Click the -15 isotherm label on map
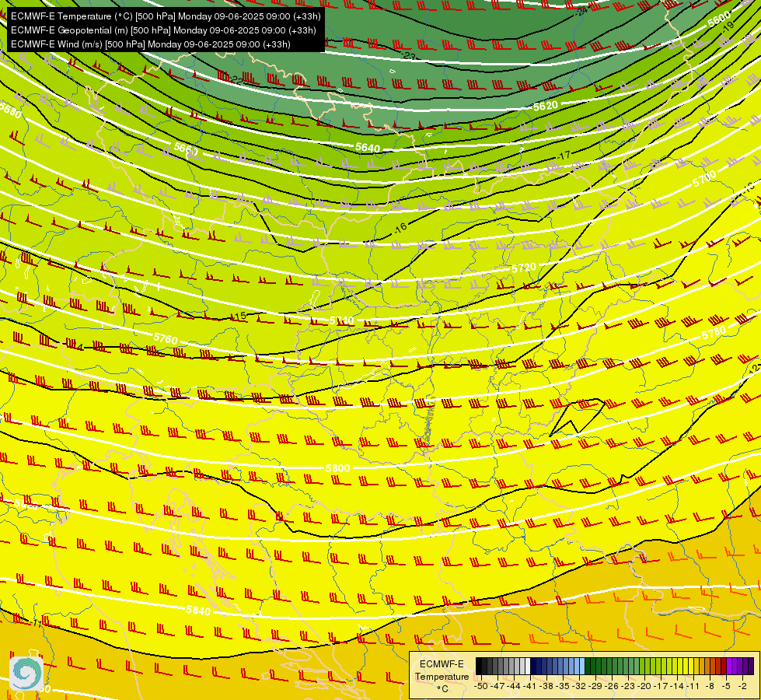The width and height of the screenshot is (761, 700). pos(239,317)
